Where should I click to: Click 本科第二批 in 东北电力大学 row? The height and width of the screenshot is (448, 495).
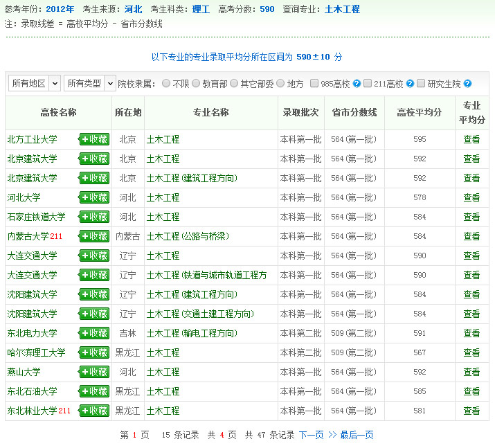[300, 333]
